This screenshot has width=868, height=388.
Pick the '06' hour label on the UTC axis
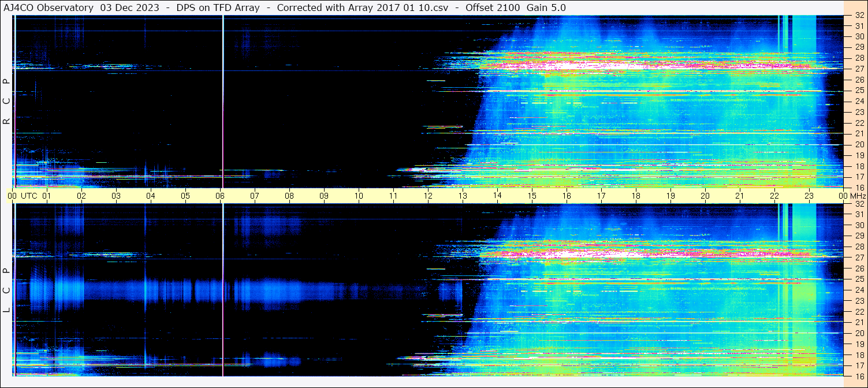point(220,196)
